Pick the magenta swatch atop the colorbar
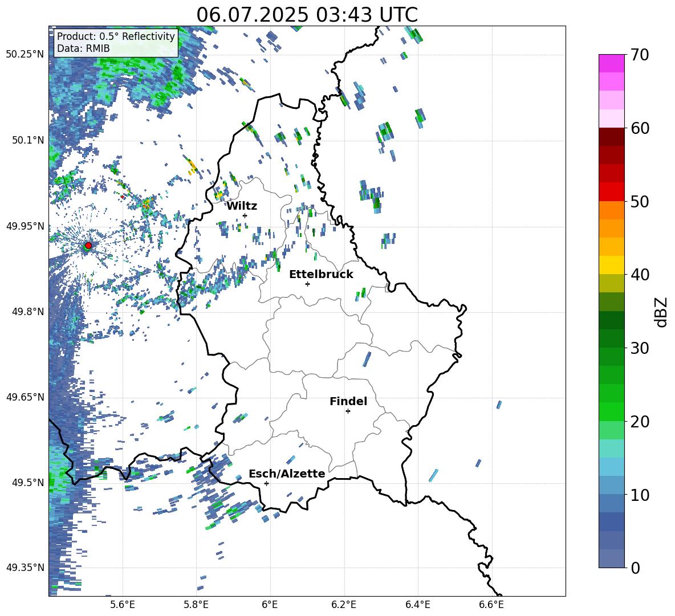Screen dimensions: 675x616 (x=611, y=63)
